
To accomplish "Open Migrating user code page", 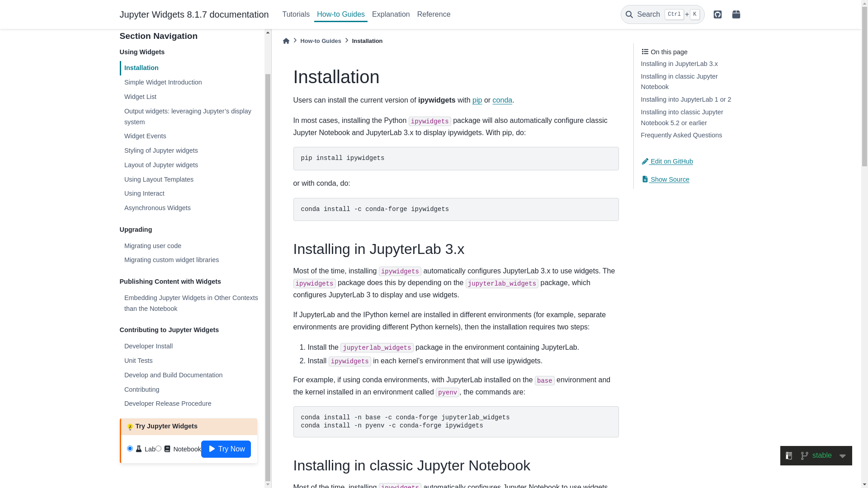I will coord(153,246).
